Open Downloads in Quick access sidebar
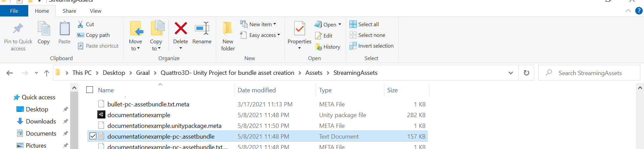The image size is (644, 149). coord(41,121)
